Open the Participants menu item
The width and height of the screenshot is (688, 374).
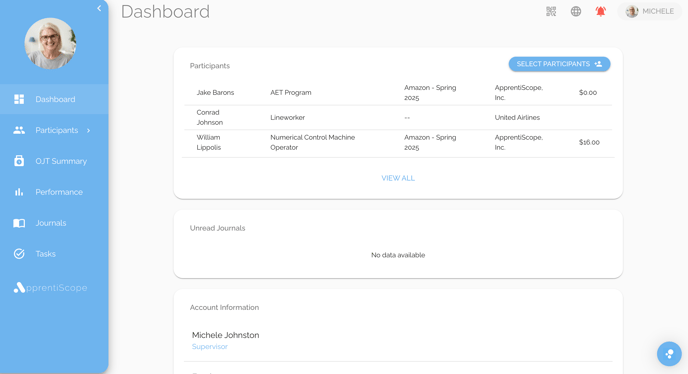pyautogui.click(x=54, y=130)
